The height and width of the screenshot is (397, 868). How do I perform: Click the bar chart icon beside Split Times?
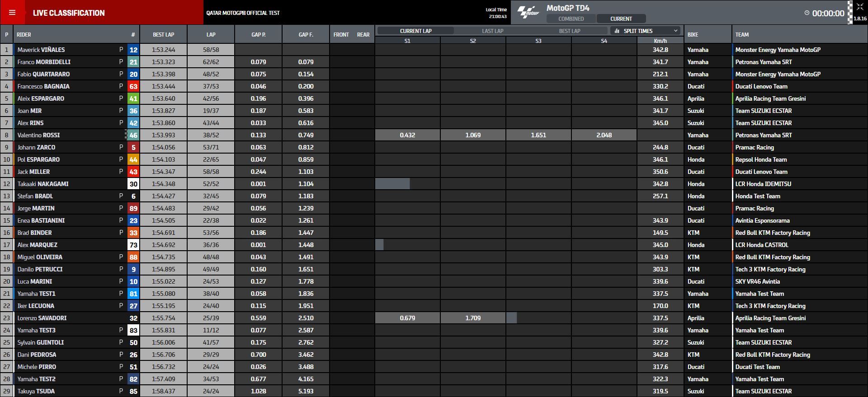(x=617, y=31)
